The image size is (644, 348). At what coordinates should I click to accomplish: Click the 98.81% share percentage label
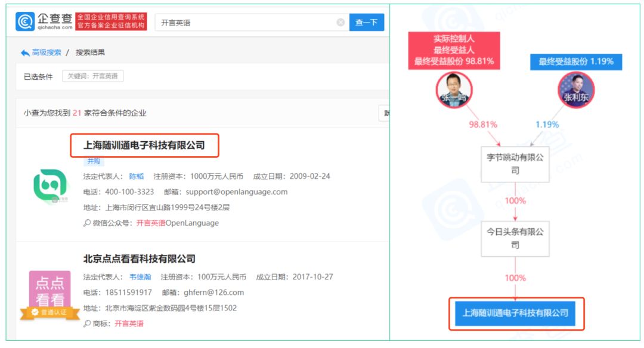pos(483,125)
